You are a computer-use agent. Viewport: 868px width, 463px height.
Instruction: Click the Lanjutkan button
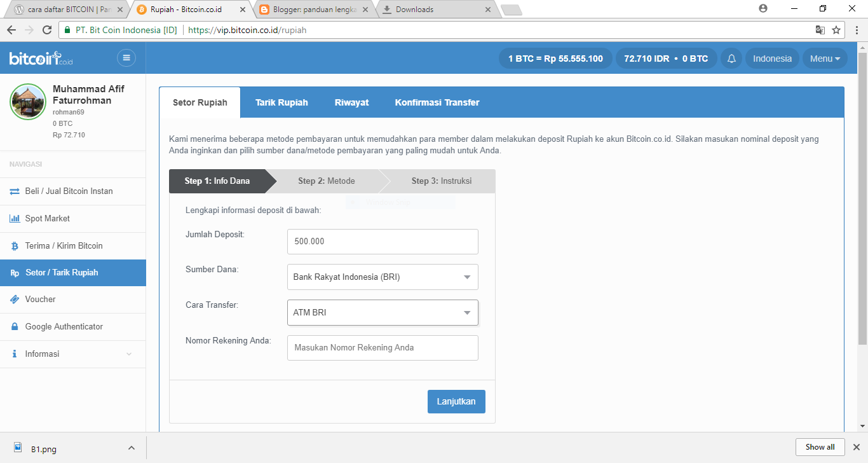click(456, 402)
